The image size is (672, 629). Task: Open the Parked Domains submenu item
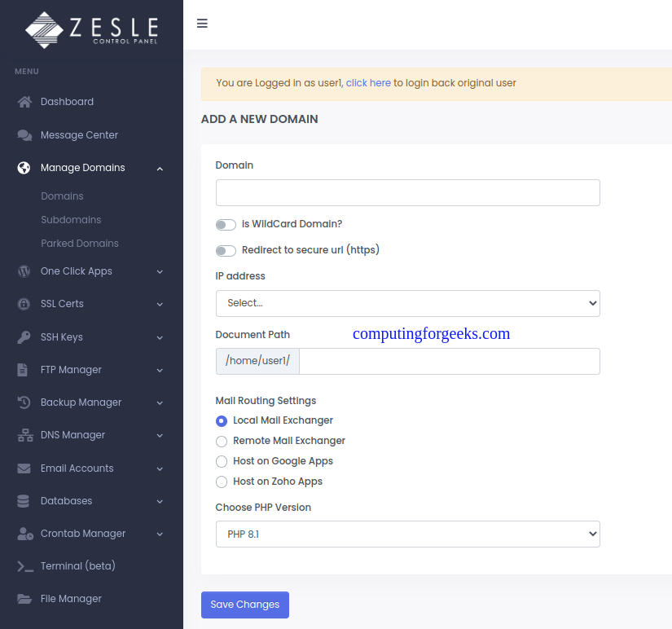click(x=80, y=243)
